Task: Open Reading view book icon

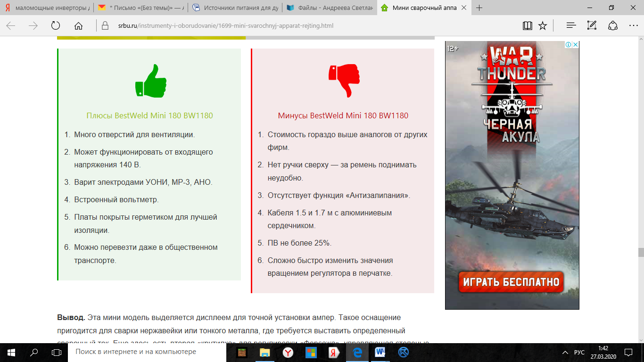Action: [x=527, y=25]
